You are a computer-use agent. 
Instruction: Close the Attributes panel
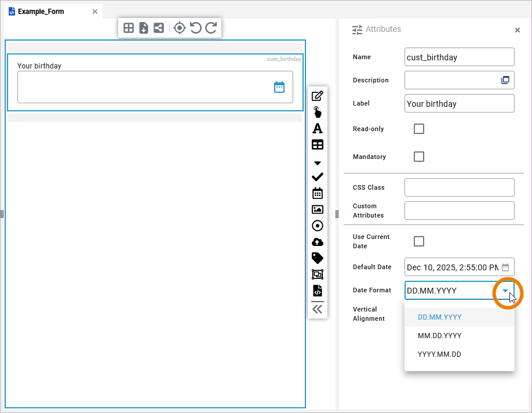click(x=518, y=30)
